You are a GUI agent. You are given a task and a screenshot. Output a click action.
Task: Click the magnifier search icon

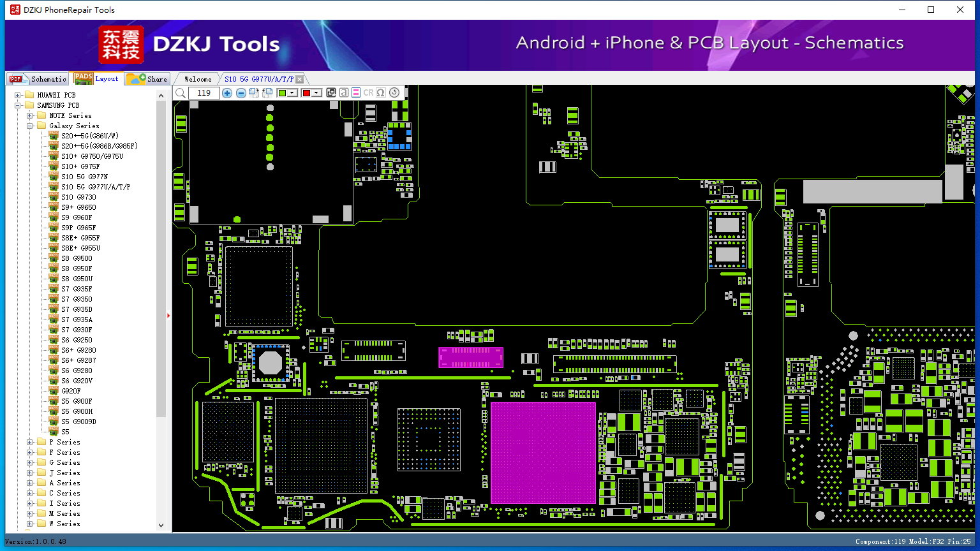[181, 93]
